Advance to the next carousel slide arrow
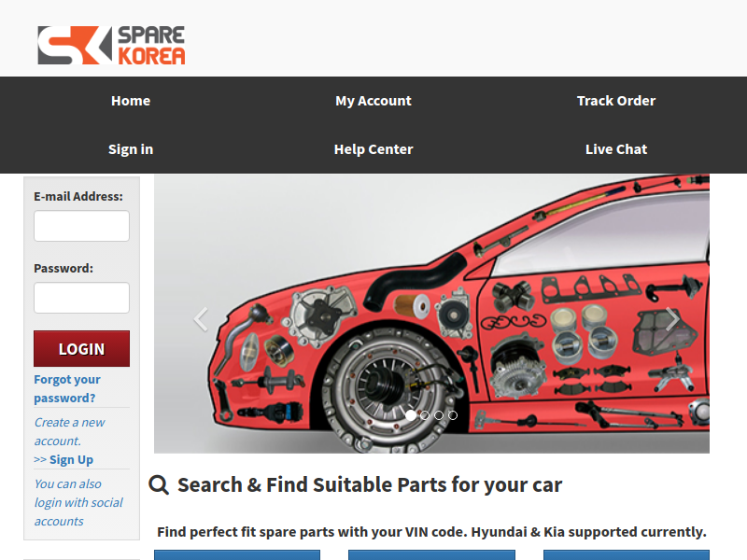The width and height of the screenshot is (747, 560). pos(671,319)
